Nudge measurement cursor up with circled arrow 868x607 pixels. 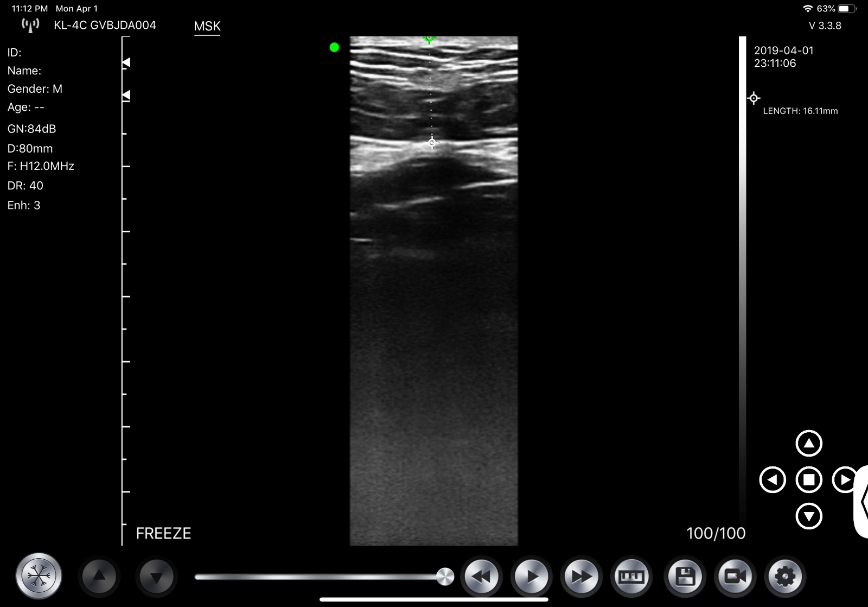pos(809,444)
